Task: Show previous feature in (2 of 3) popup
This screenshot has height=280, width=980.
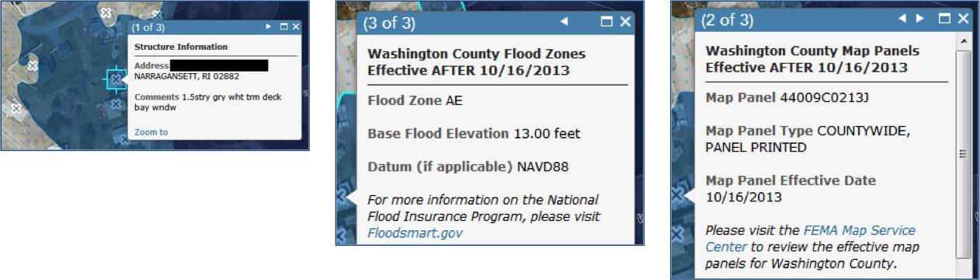Action: [x=903, y=19]
